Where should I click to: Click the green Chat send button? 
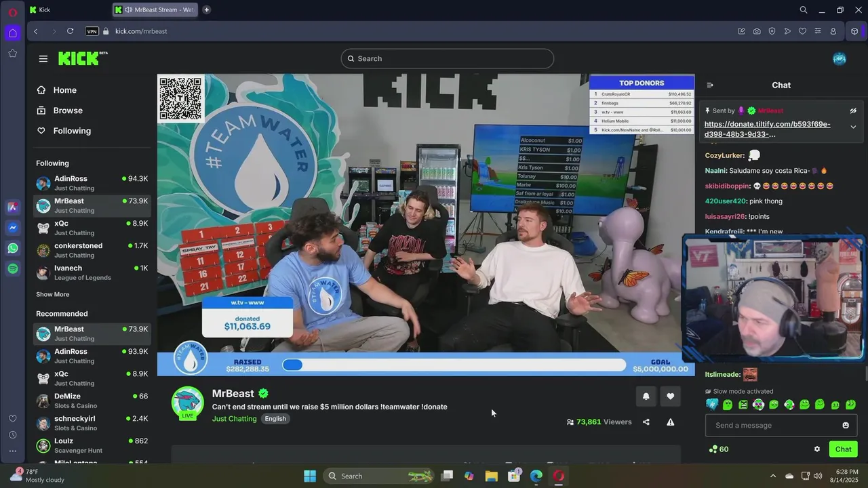pos(844,449)
